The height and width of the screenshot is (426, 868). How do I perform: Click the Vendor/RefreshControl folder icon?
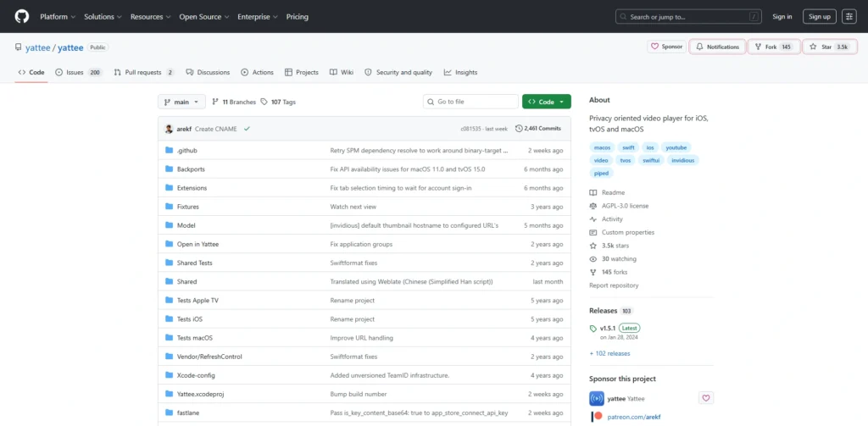click(x=170, y=357)
